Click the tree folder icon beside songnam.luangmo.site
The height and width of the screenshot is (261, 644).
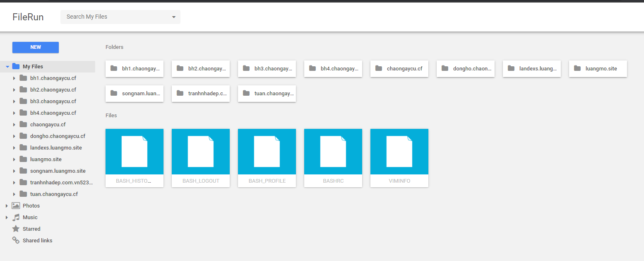click(x=23, y=171)
